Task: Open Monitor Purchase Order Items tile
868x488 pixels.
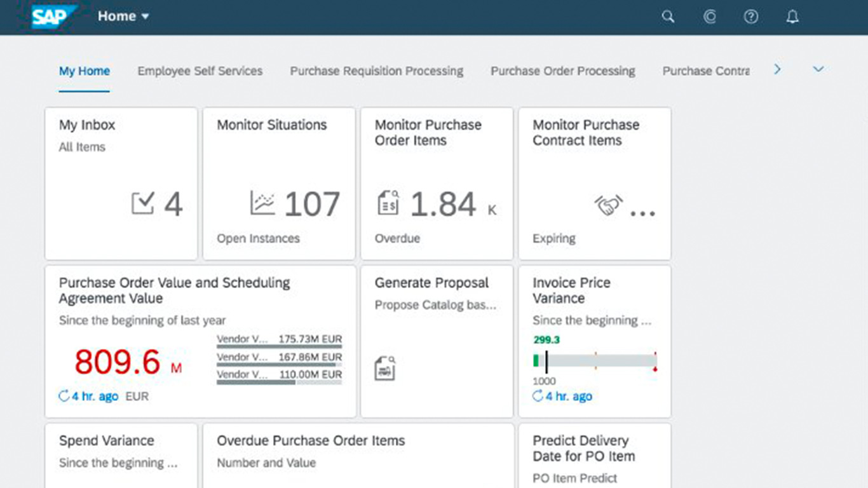Action: coord(437,184)
